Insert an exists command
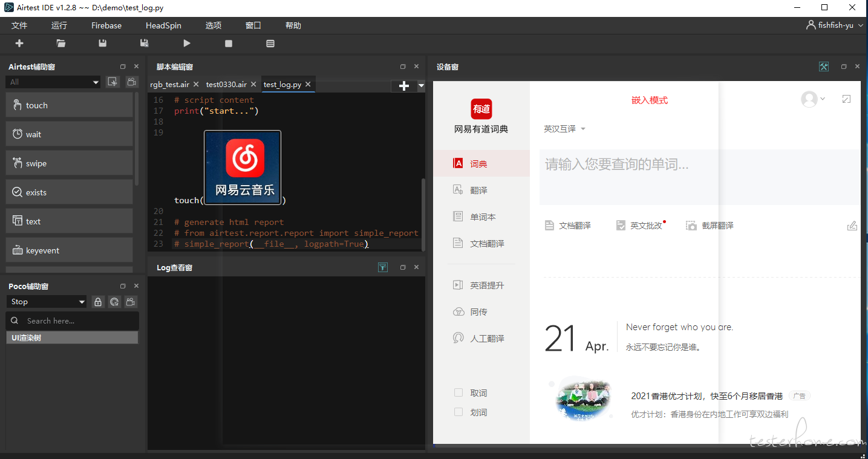This screenshot has height=459, width=868. coord(69,192)
